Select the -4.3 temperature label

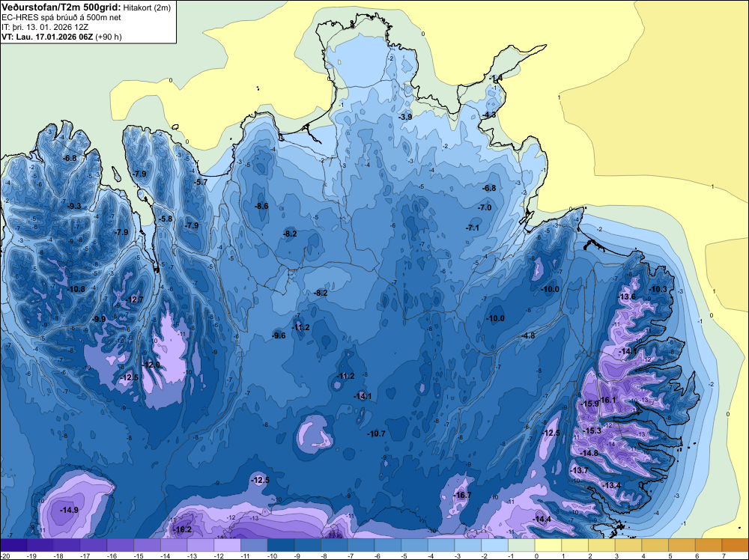[488, 115]
